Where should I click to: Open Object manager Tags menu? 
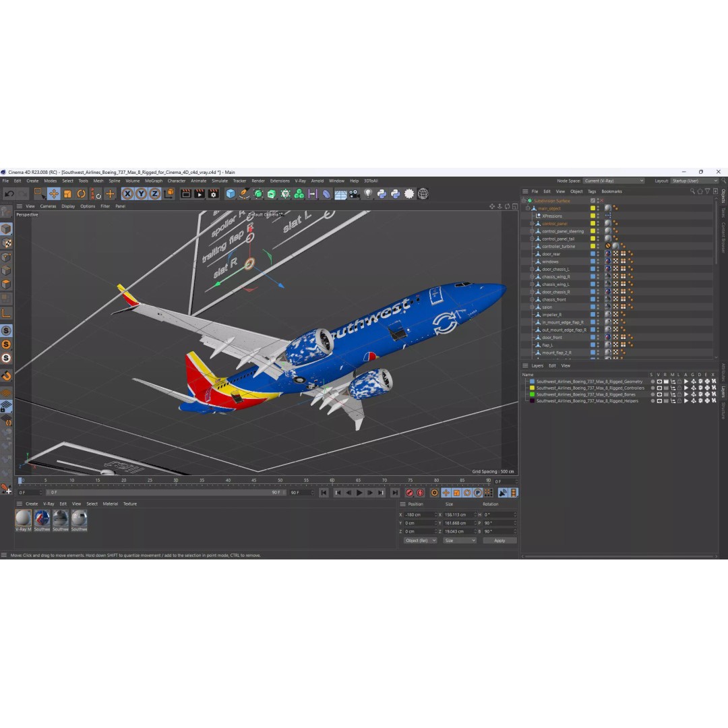point(592,191)
